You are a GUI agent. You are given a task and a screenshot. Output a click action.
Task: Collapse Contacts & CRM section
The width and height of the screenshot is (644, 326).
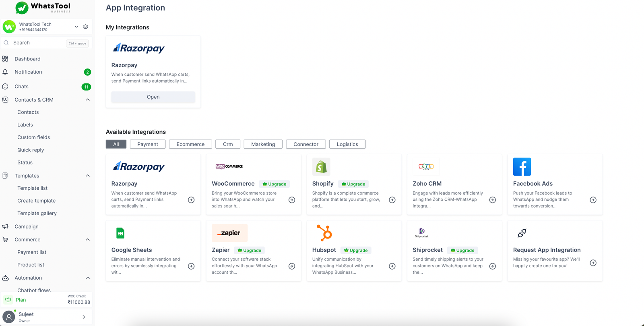click(88, 100)
